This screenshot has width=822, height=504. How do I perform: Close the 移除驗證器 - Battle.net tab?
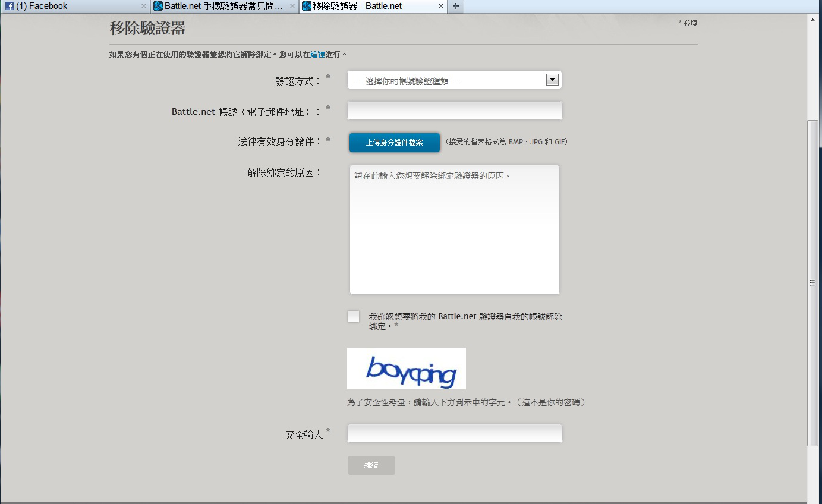(441, 6)
